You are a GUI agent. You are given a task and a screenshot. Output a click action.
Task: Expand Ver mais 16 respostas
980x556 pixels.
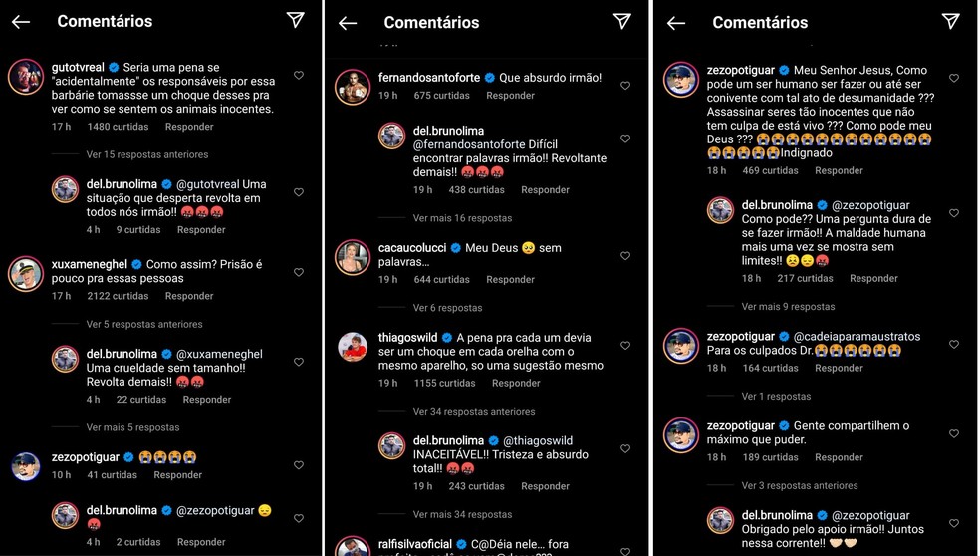(462, 218)
